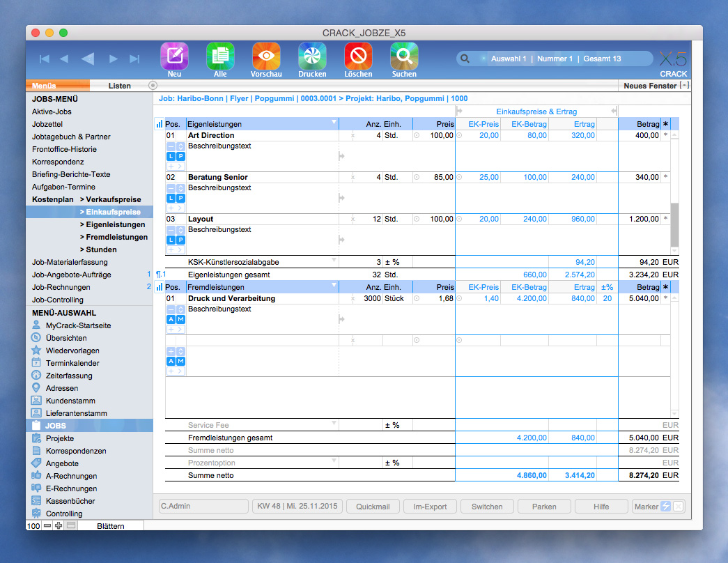Open a new window via Neues Fenster
The image size is (728, 563).
click(649, 85)
